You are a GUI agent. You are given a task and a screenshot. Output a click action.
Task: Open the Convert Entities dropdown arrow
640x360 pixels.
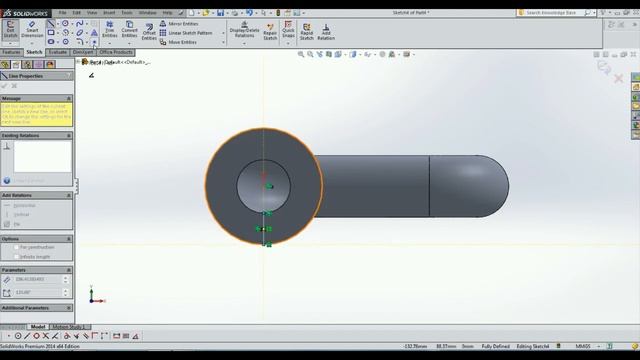(129, 43)
